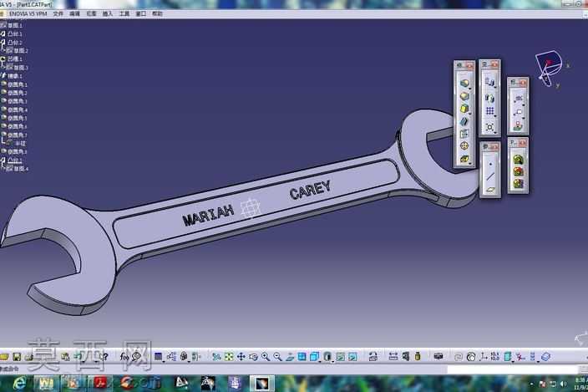The image size is (588, 392).
Task: Choose the Hole tool with crosshair circle
Action: pos(464,146)
